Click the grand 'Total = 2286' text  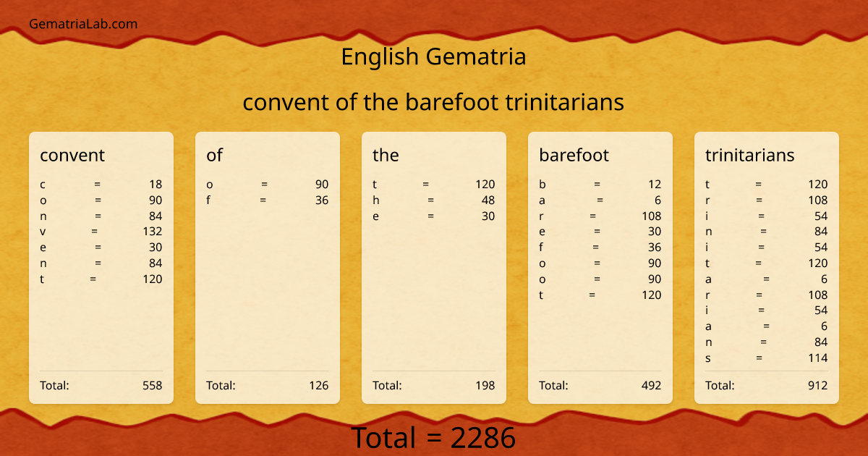[x=433, y=438]
